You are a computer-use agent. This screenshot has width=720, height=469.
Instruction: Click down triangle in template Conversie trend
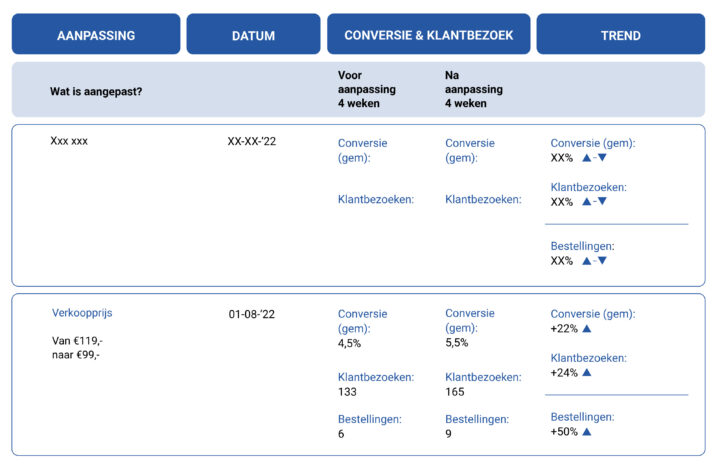click(x=602, y=158)
